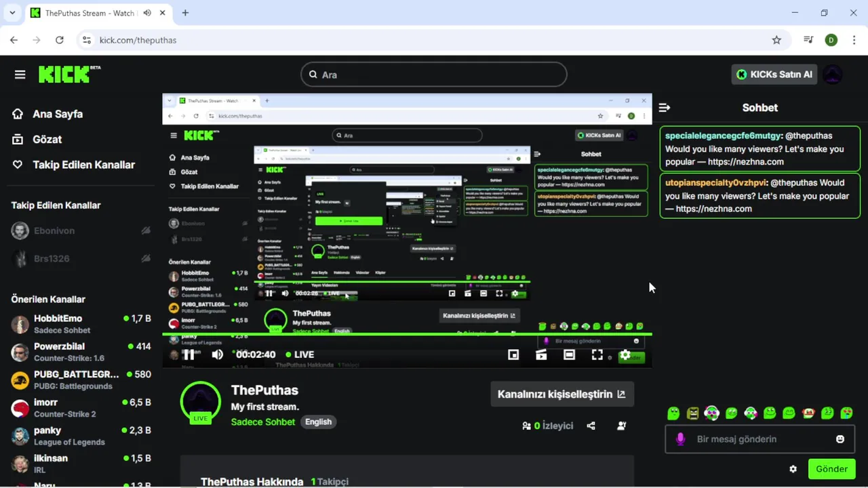The width and height of the screenshot is (868, 488).
Task: Click the English language tag
Action: point(318,422)
